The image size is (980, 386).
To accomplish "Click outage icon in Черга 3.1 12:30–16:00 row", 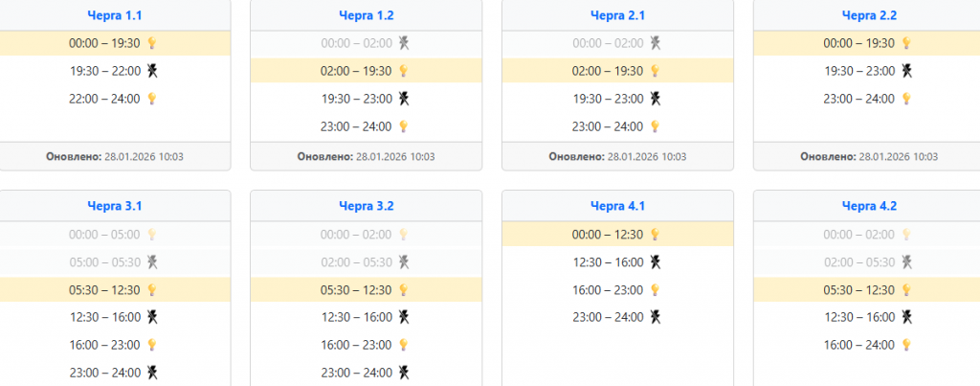I will point(151,317).
